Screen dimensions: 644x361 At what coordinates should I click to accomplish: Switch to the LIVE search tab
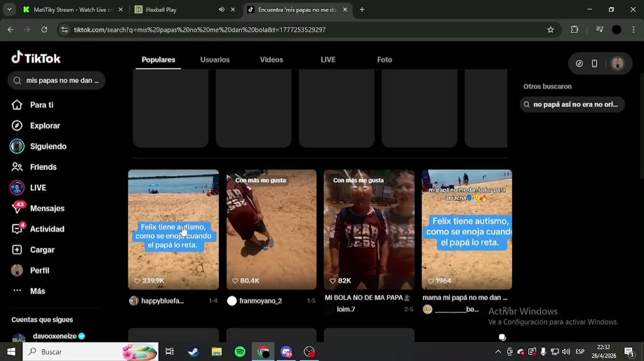328,60
